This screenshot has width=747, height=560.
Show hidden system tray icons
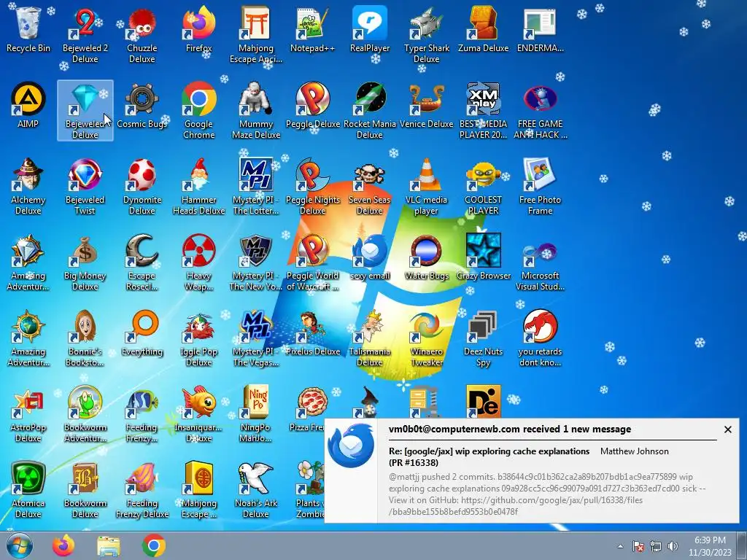(620, 546)
